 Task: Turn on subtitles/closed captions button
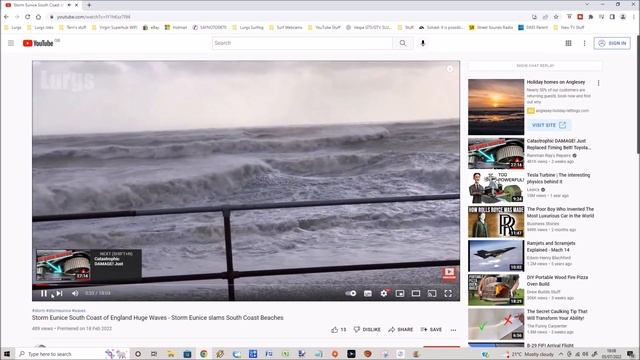pos(368,293)
